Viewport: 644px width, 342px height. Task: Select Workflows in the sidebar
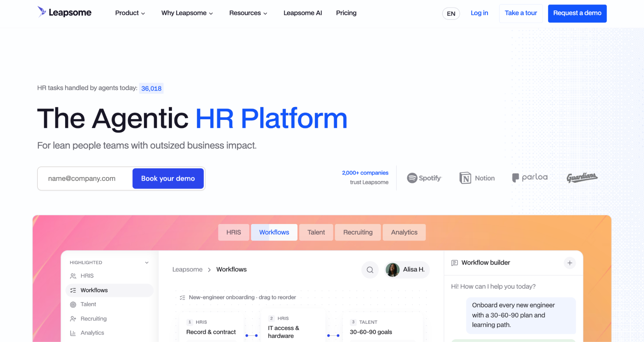tap(109, 290)
